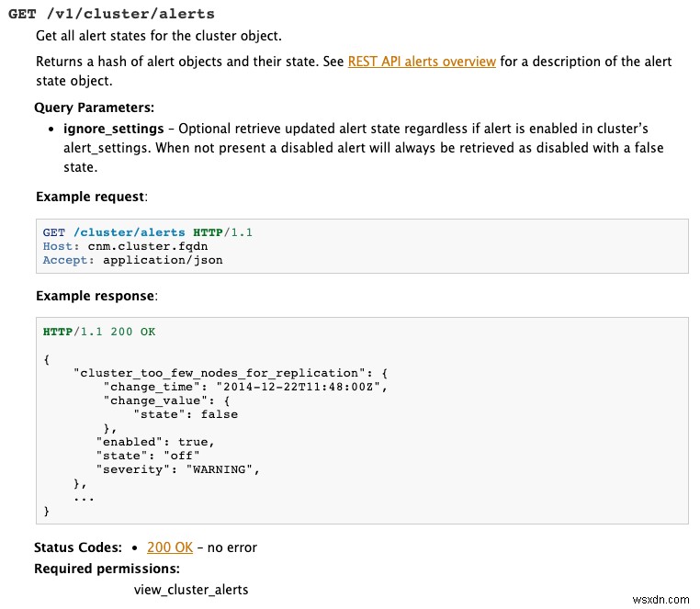The width and height of the screenshot is (700, 609).
Task: Click the Accept: application/json header line
Action: 132,260
